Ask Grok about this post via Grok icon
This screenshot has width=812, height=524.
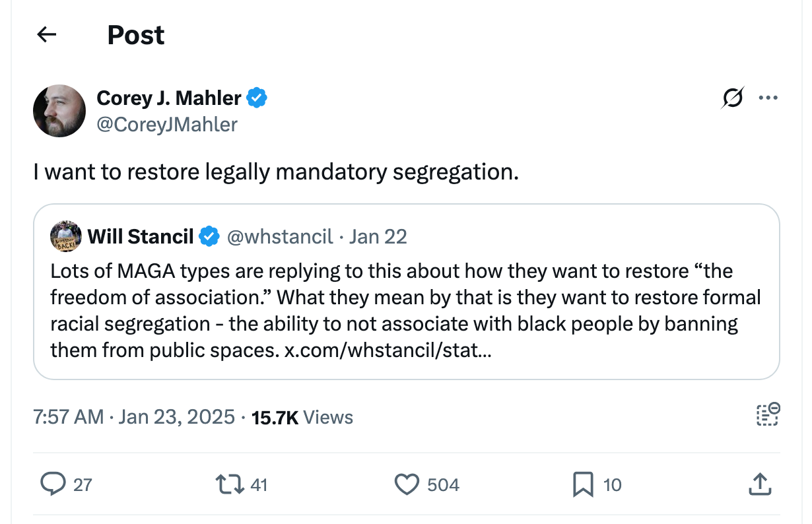tap(732, 97)
